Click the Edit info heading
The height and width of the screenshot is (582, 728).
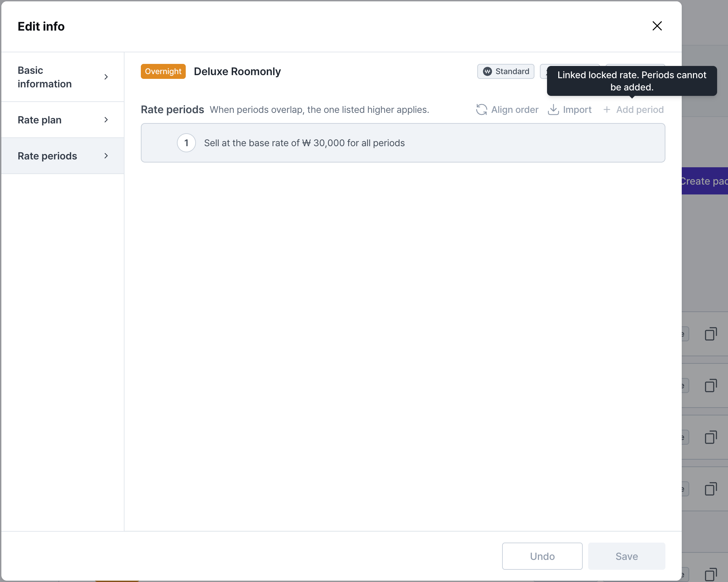point(41,26)
